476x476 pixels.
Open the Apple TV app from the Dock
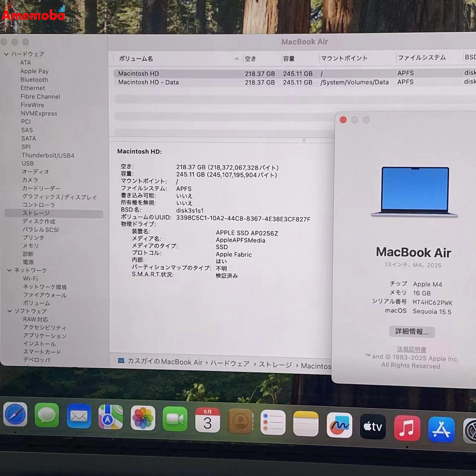(x=373, y=426)
